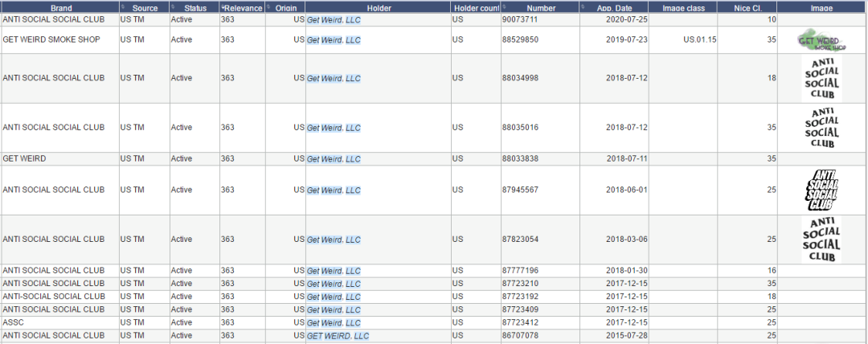Open the Get Weird, LLC holder link for 88033838
Image resolution: width=868 pixels, height=344 pixels.
334,159
